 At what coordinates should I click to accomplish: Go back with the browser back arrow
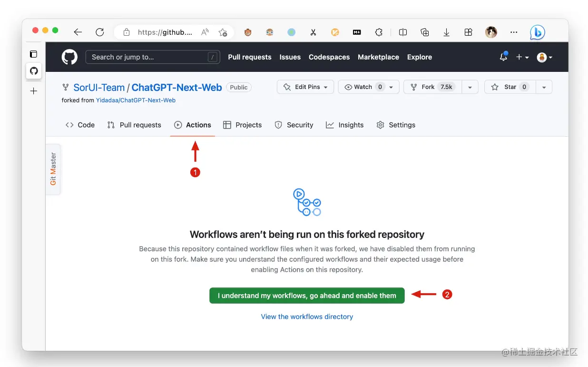[x=78, y=32]
